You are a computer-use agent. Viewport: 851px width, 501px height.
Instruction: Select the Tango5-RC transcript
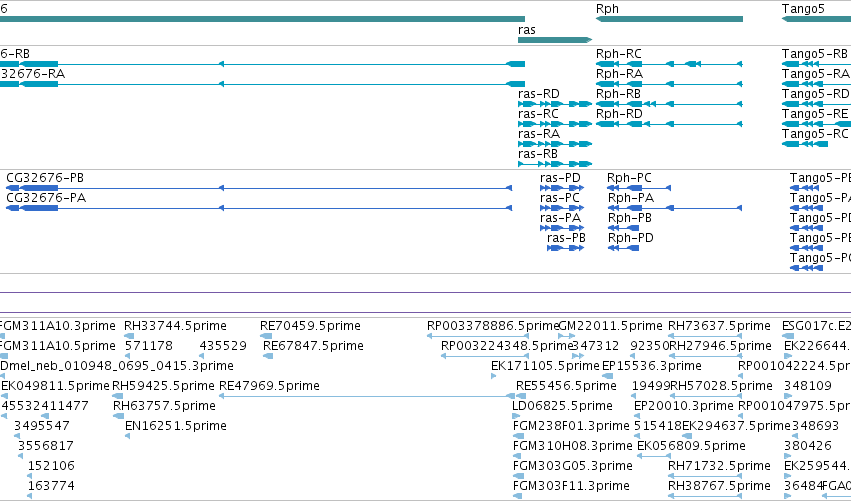805,144
